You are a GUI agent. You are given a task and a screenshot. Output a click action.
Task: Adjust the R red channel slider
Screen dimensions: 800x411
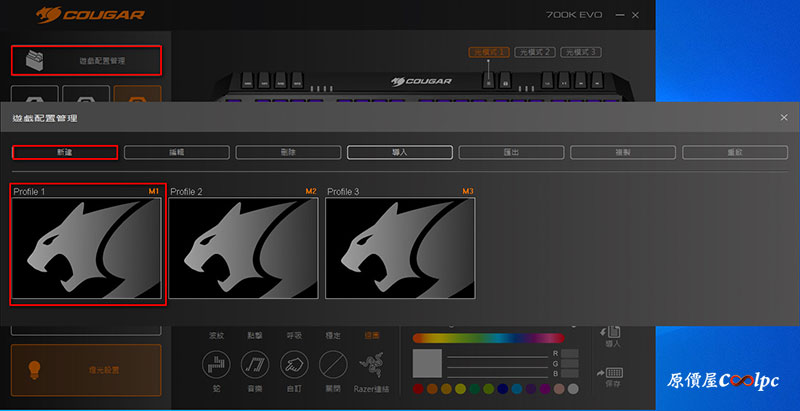coord(497,357)
